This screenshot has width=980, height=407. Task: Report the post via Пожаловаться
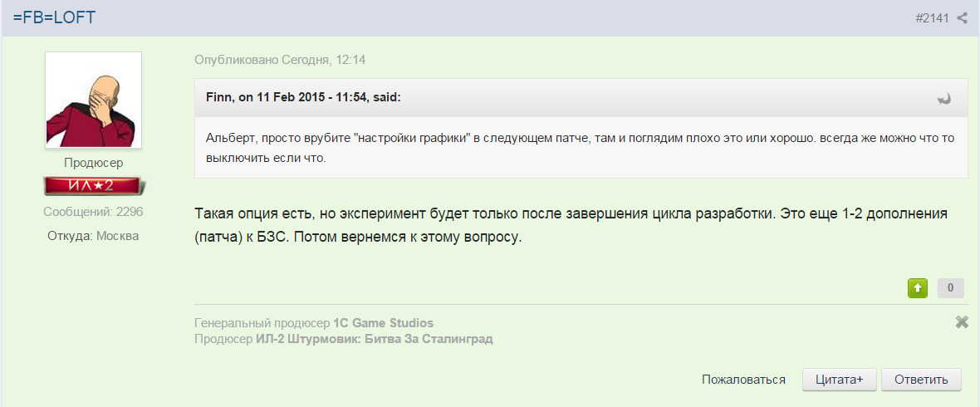[x=743, y=380]
